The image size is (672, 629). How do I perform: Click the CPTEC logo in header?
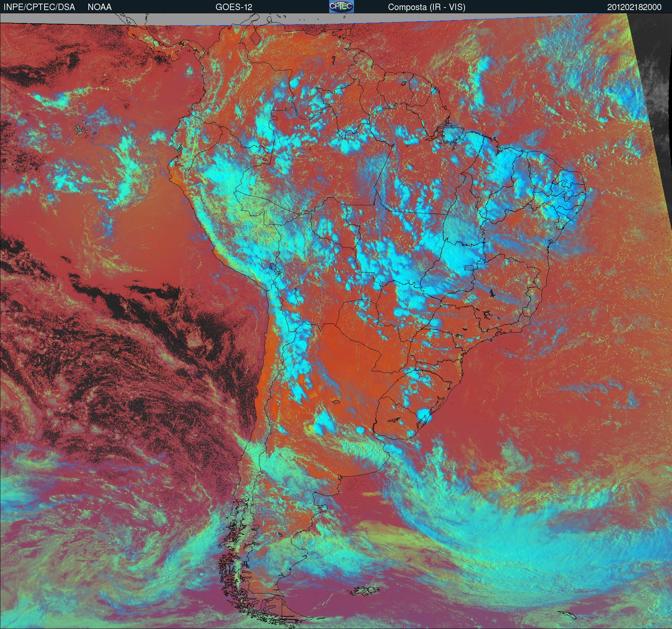point(341,6)
